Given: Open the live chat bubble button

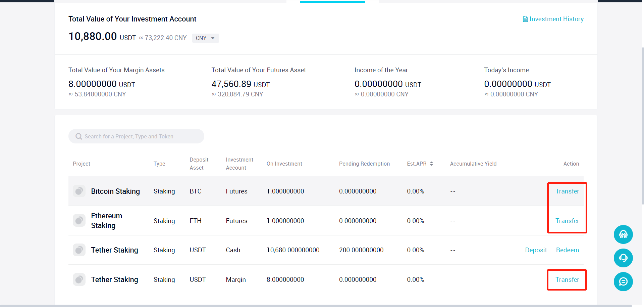Looking at the screenshot, I should tap(623, 281).
